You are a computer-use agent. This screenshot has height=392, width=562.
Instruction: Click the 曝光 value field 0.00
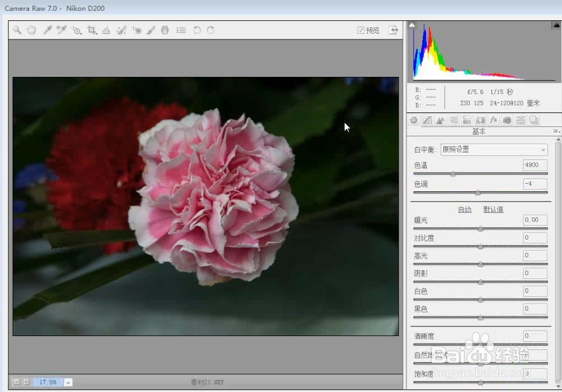(535, 220)
